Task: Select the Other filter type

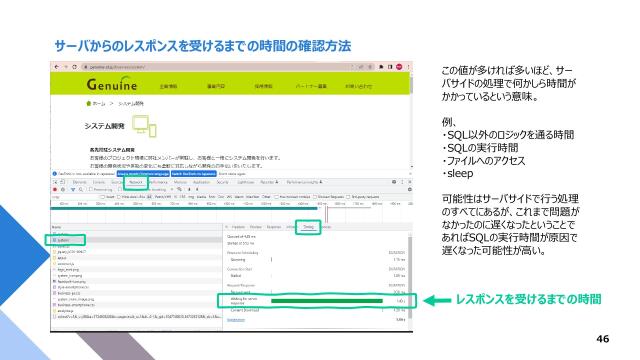Action: [266, 197]
